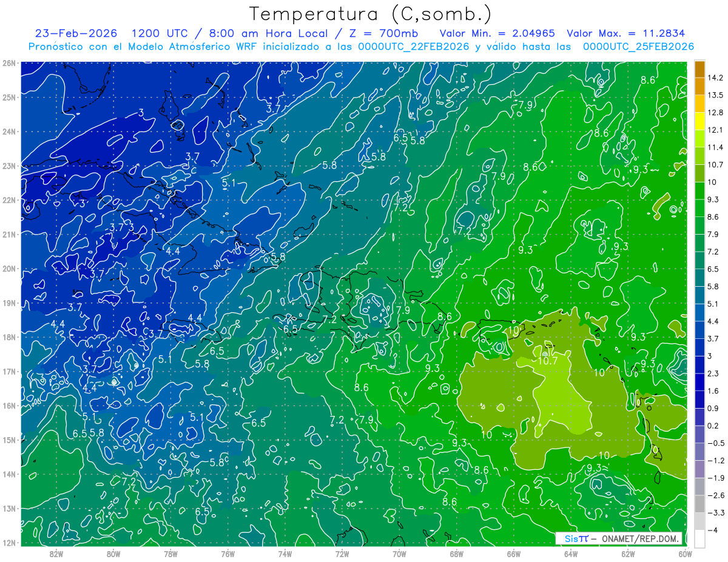Click the '12N' latitude axis label
The image size is (728, 562).
8,543
